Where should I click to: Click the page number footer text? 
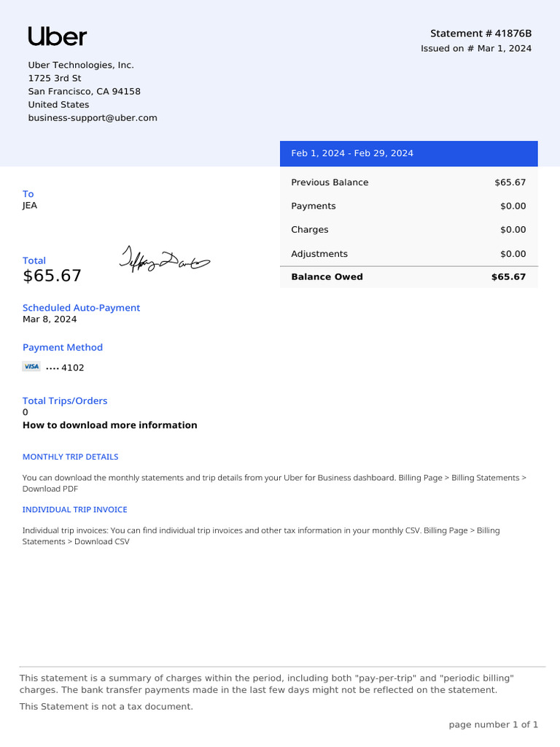[493, 724]
